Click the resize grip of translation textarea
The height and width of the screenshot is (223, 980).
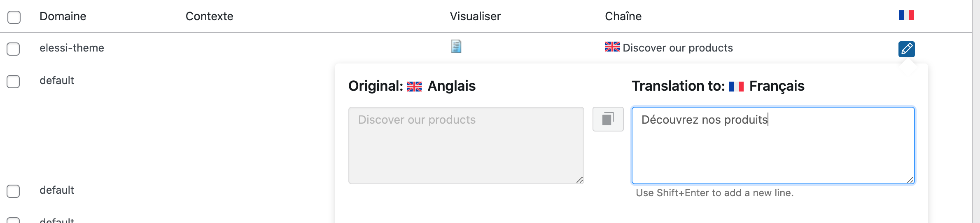pos(910,180)
